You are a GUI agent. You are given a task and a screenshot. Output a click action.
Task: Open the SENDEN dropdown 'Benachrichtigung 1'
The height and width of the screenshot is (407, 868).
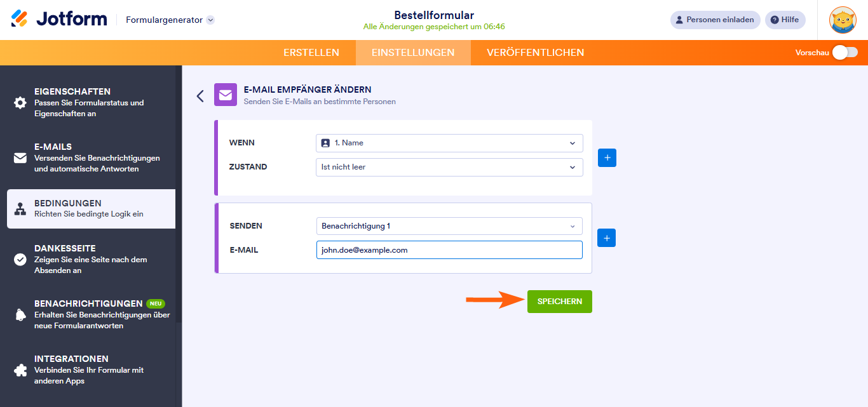(449, 226)
